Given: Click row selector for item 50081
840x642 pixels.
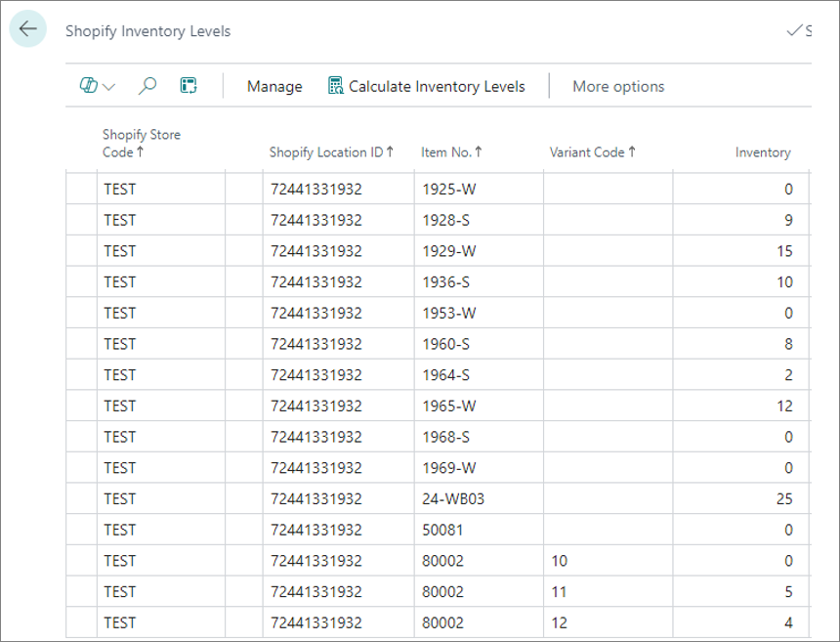Looking at the screenshot, I should pyautogui.click(x=81, y=530).
